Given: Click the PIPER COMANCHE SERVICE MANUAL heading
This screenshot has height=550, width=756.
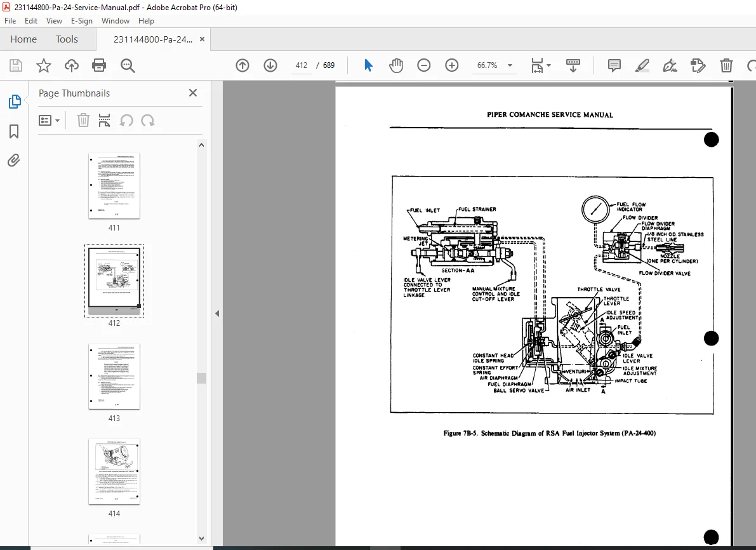Looking at the screenshot, I should tap(550, 115).
